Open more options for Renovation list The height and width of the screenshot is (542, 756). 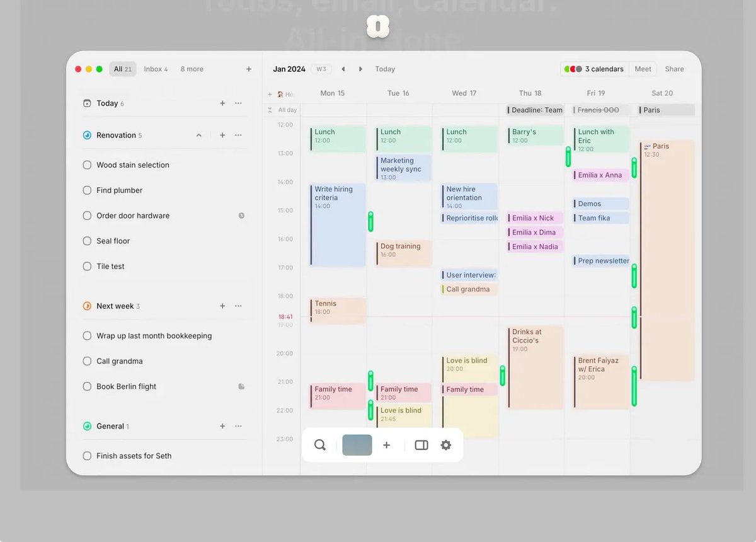pyautogui.click(x=238, y=135)
